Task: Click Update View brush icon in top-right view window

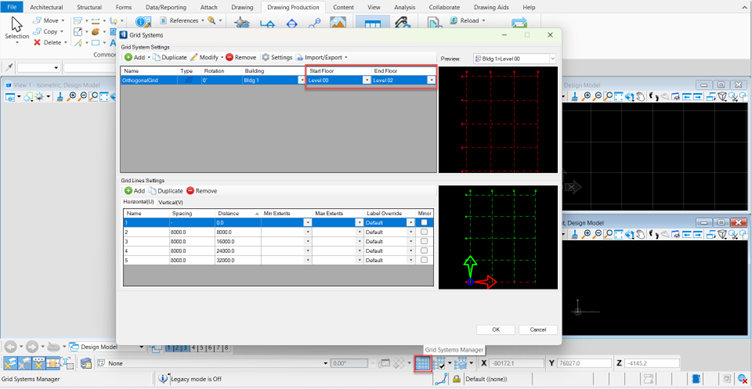Action: pyautogui.click(x=575, y=96)
